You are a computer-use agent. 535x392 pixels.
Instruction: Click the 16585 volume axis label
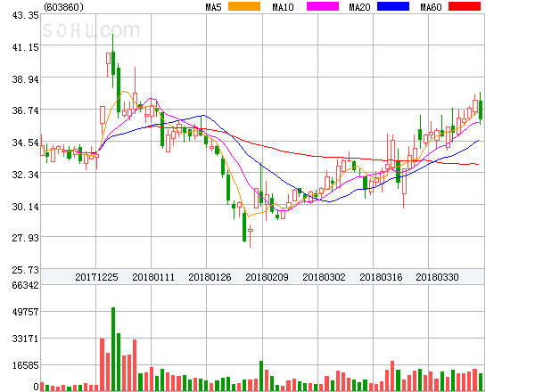(25, 366)
